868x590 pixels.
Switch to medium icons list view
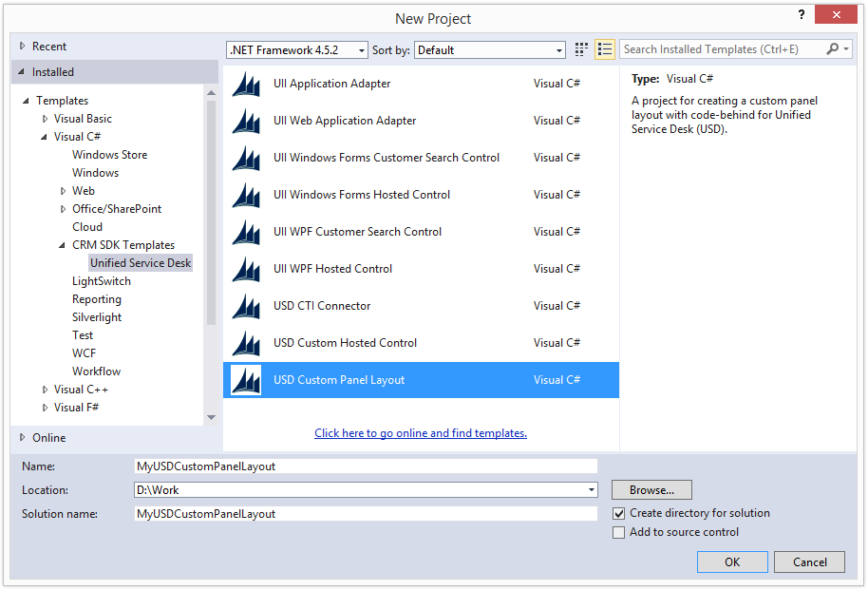tap(605, 49)
